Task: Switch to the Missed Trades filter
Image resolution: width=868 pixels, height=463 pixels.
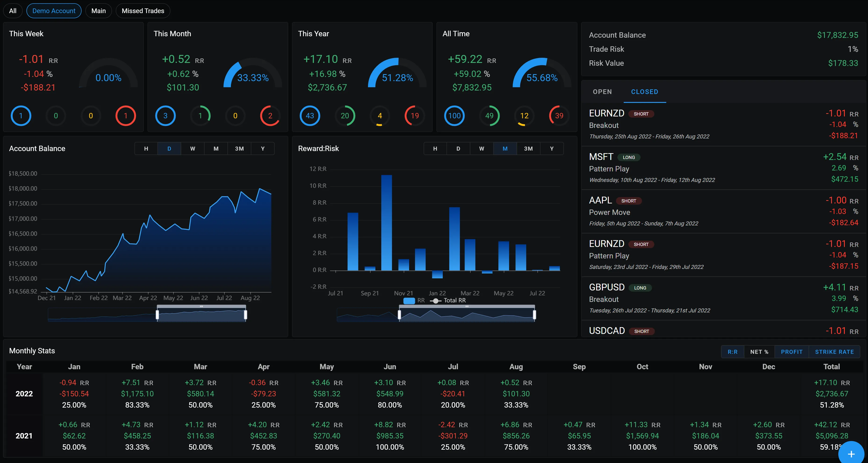Action: (143, 11)
